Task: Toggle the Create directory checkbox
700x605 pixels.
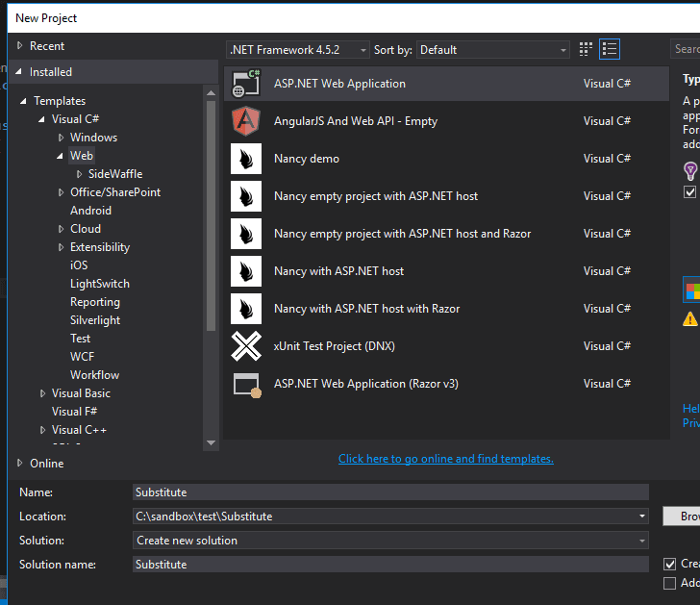Action: [669, 564]
